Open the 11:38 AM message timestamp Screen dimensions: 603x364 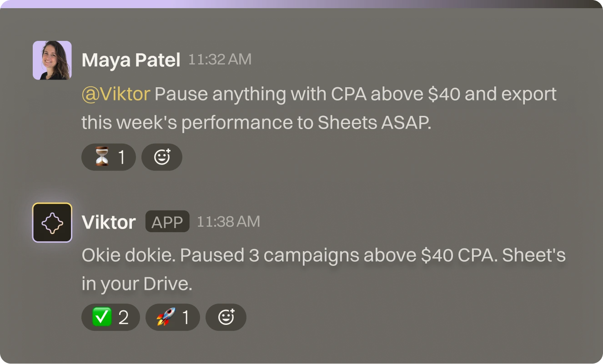[228, 222]
